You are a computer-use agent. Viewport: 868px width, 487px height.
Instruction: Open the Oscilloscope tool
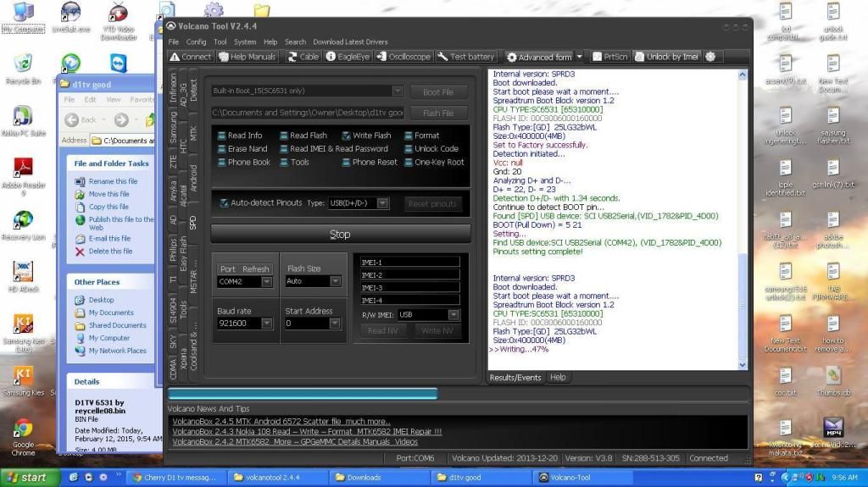(403, 57)
